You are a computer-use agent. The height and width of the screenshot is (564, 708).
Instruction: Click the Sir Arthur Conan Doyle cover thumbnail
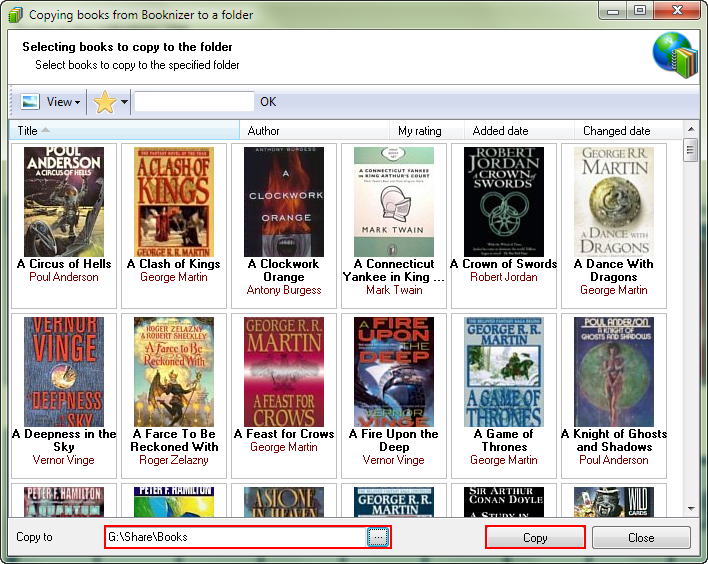click(504, 502)
